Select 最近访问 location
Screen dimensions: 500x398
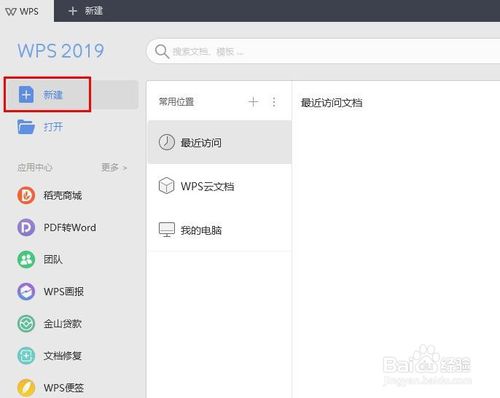point(220,142)
